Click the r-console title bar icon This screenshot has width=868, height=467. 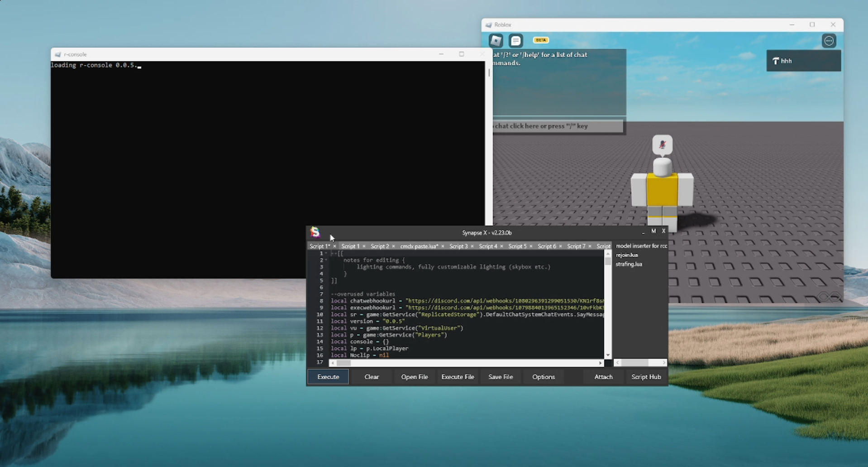pos(58,54)
